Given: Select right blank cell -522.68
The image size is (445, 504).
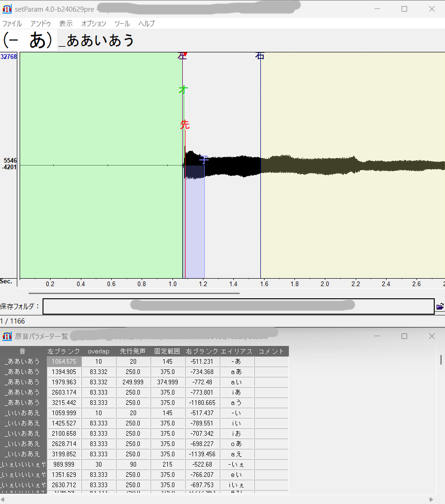Looking at the screenshot, I should click(x=202, y=464).
